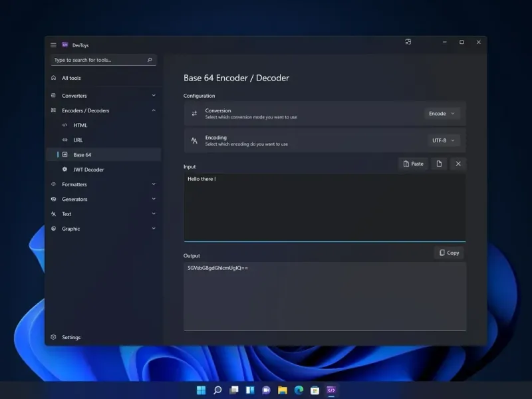Select the URL tool in sidebar
Image resolution: width=532 pixels, height=399 pixels.
coord(103,140)
